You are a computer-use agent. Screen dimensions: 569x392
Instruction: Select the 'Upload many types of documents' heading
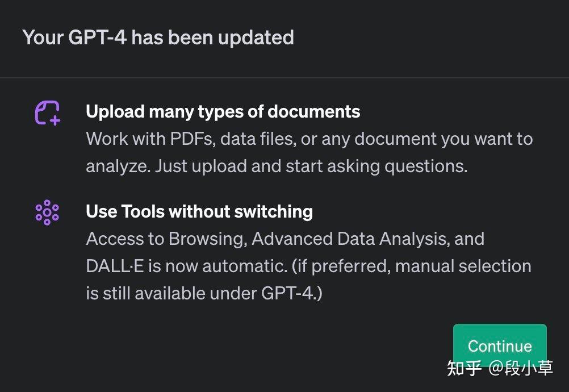point(223,111)
